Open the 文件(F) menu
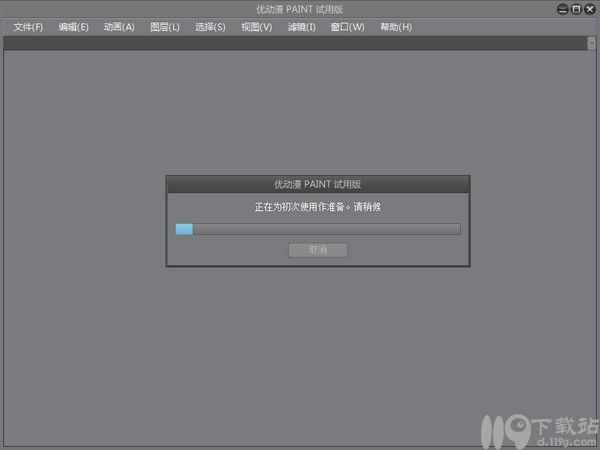The image size is (600, 450). (x=28, y=27)
